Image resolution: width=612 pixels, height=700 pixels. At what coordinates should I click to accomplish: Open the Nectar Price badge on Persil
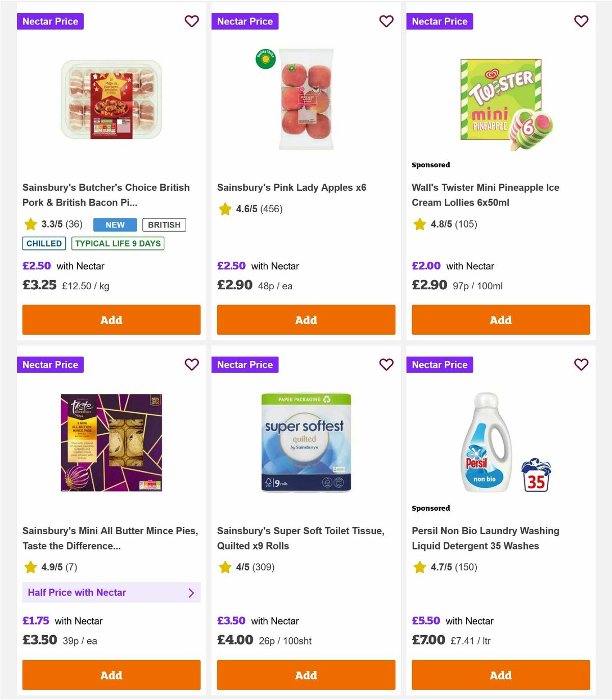click(x=440, y=365)
